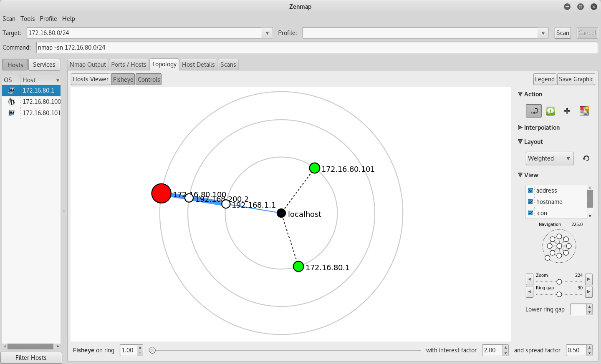The width and height of the screenshot is (601, 364).
Task: Click the host list horizontal scrollbar
Action: pos(30,346)
